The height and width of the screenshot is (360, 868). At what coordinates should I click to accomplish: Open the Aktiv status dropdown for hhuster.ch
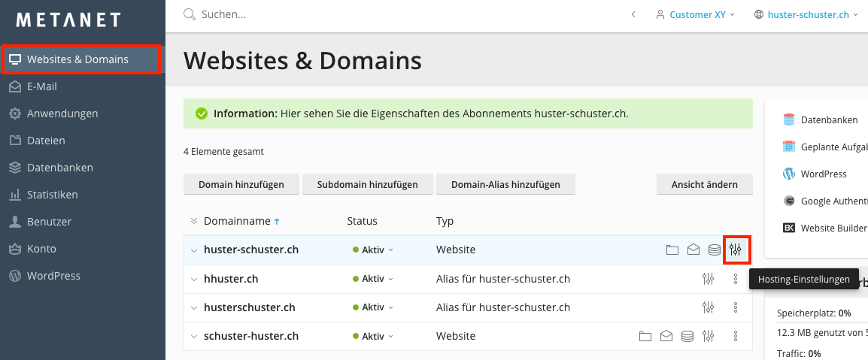tap(373, 279)
